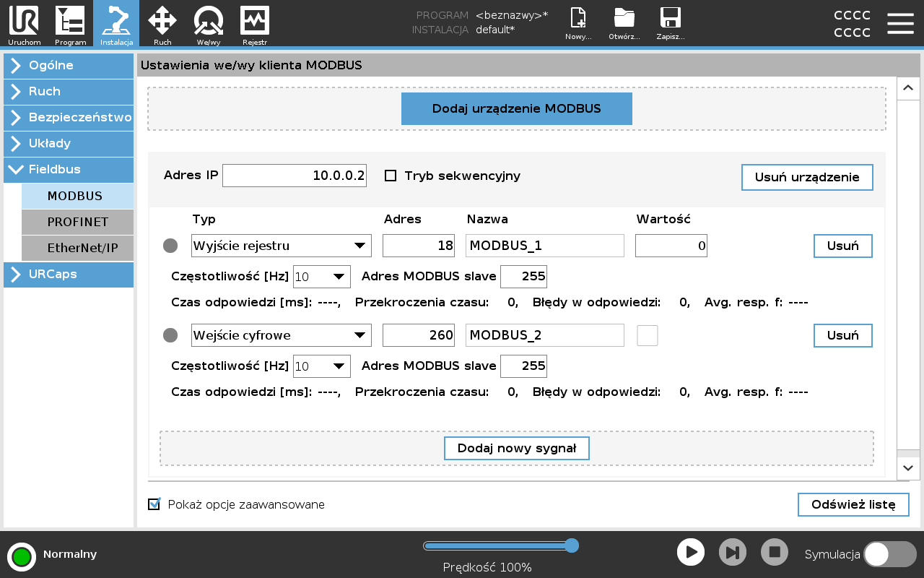
Task: Click the Otwórz folder icon
Action: click(x=624, y=23)
